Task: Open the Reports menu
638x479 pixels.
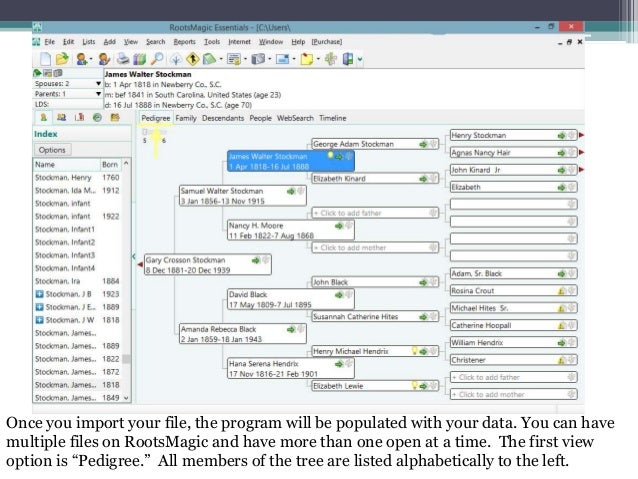Action: click(x=184, y=41)
